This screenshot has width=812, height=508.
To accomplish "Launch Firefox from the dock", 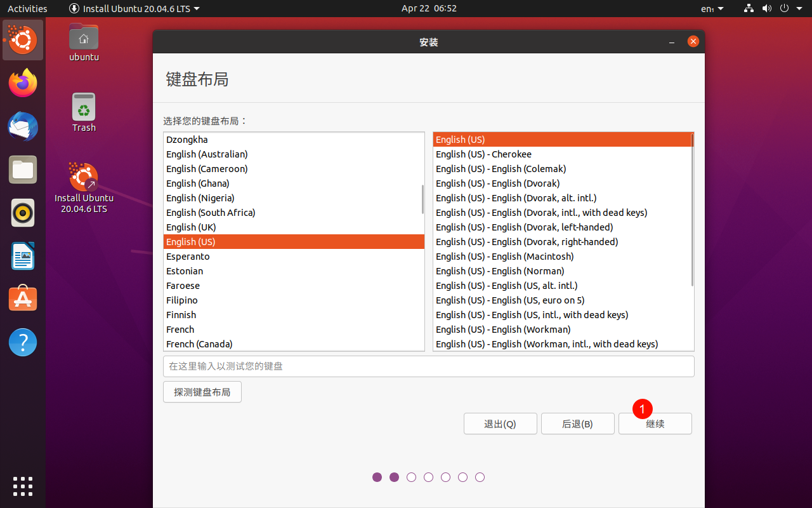I will 23,83.
